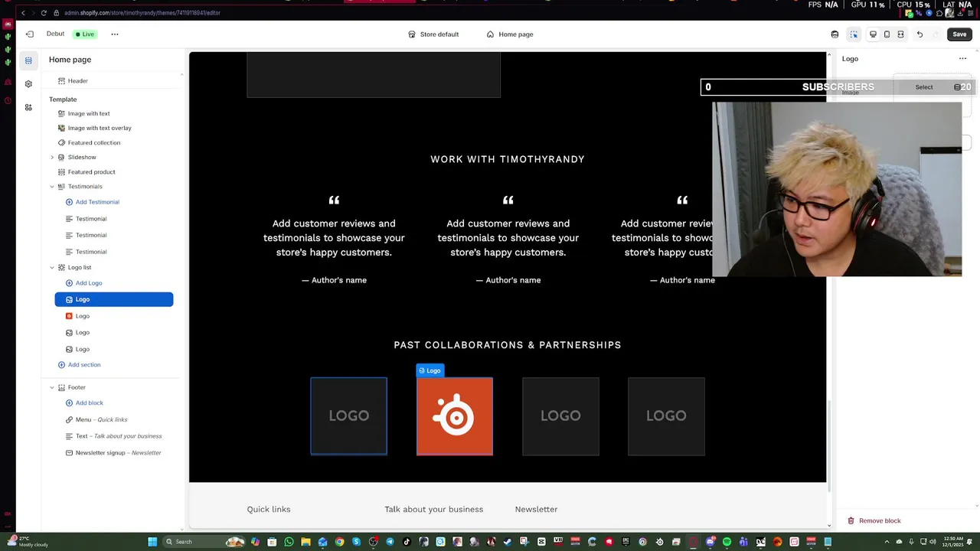The height and width of the screenshot is (551, 980).
Task: Show hidden system tray icons chevron
Action: click(887, 542)
